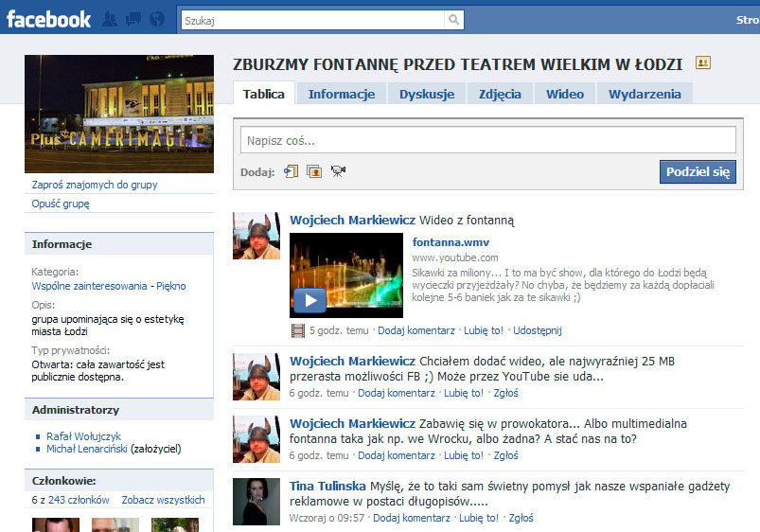Click Wojciech Markiewicz avatar on prowokatora post
Screen dimensions: 760x532
(x=256, y=439)
